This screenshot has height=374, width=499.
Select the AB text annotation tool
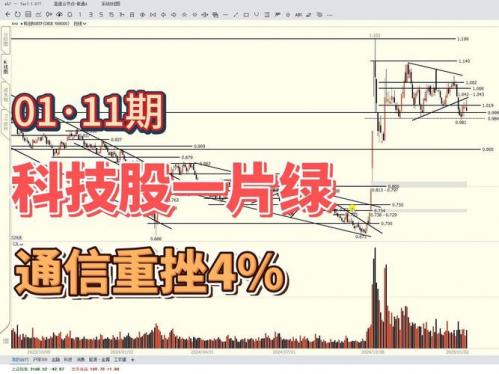[x=298, y=14]
